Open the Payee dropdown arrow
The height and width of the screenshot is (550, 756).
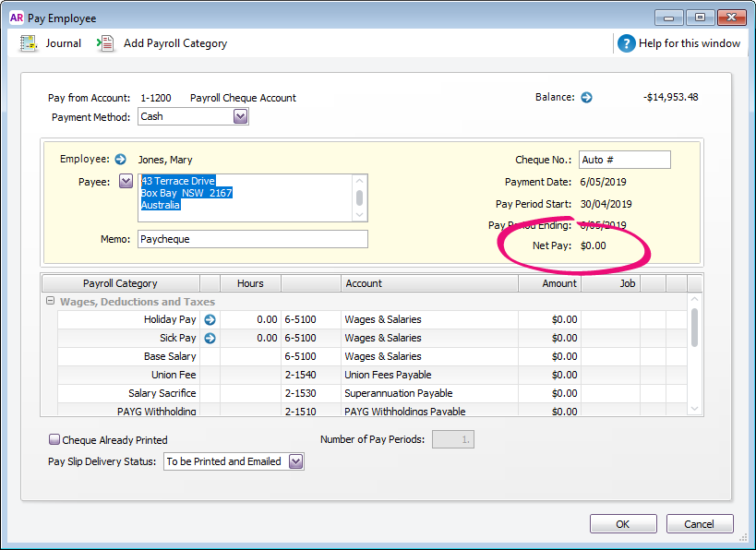tap(126, 182)
